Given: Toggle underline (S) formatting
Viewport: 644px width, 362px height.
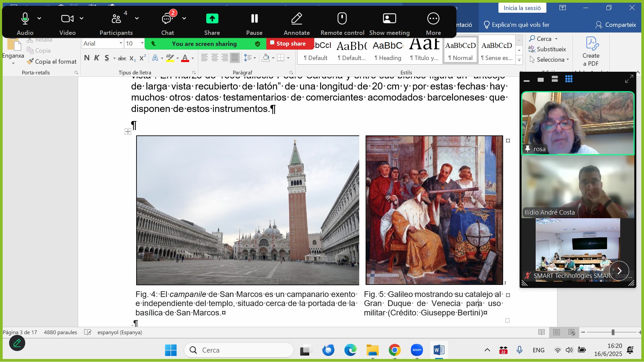Looking at the screenshot, I should coord(107,58).
